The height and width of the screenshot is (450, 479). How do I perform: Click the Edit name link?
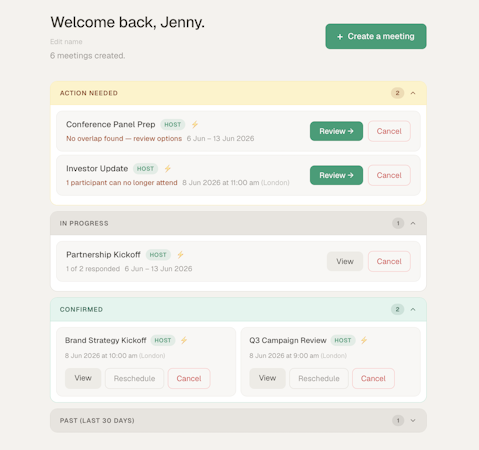coord(66,42)
